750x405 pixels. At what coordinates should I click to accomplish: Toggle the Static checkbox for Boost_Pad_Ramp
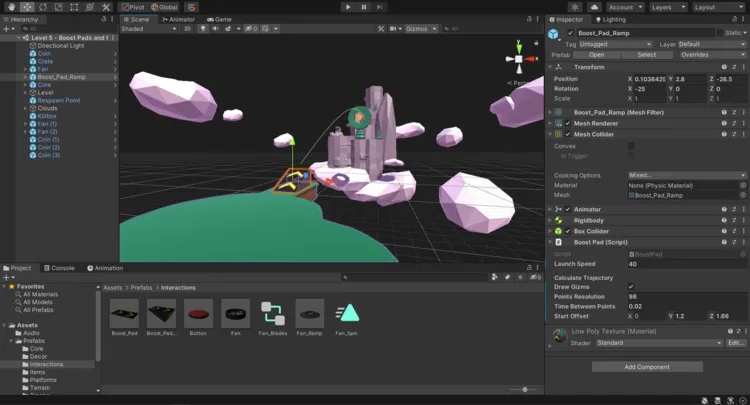point(723,33)
